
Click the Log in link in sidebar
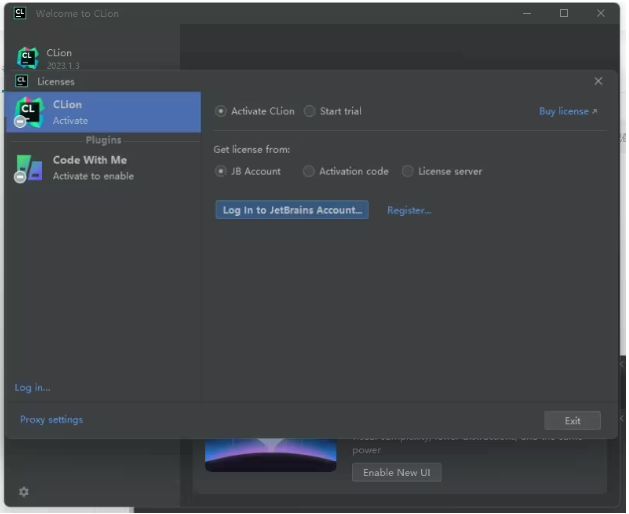(x=32, y=388)
